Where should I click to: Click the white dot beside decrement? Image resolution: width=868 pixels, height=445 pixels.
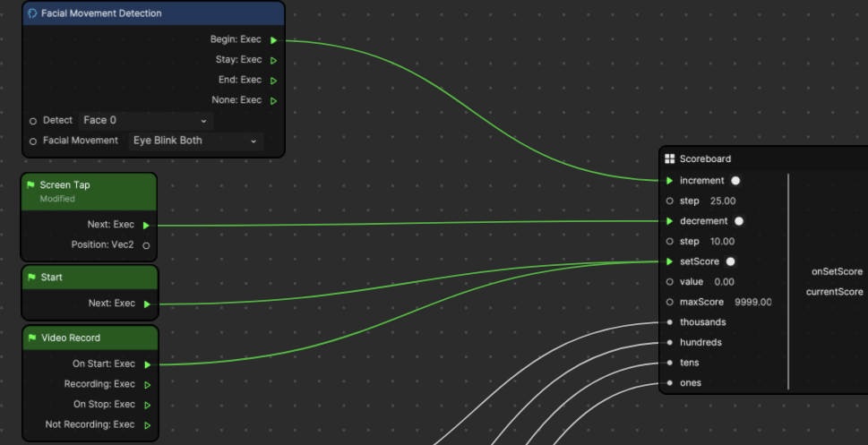click(739, 221)
